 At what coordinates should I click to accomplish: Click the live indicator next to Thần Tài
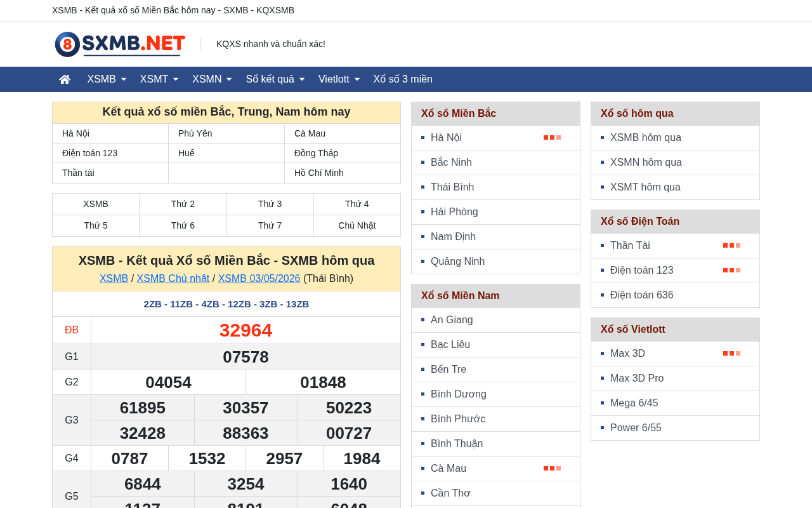pos(731,245)
